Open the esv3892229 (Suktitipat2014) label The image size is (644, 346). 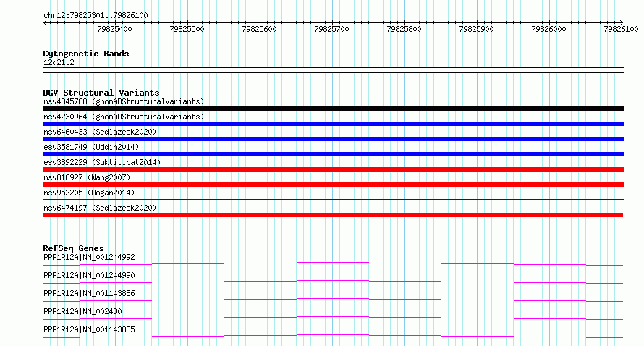point(102,162)
